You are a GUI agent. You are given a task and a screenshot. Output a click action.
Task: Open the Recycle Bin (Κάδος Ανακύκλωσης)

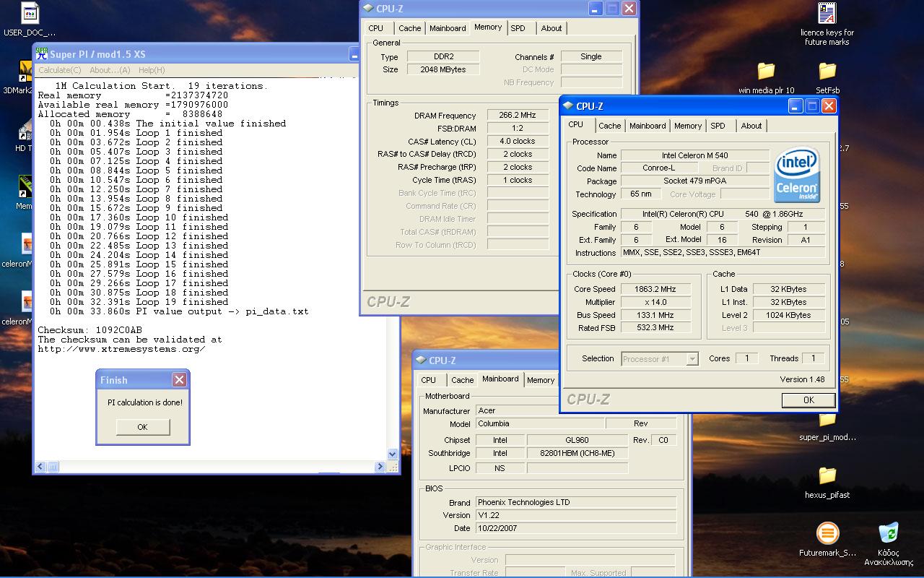(x=889, y=533)
